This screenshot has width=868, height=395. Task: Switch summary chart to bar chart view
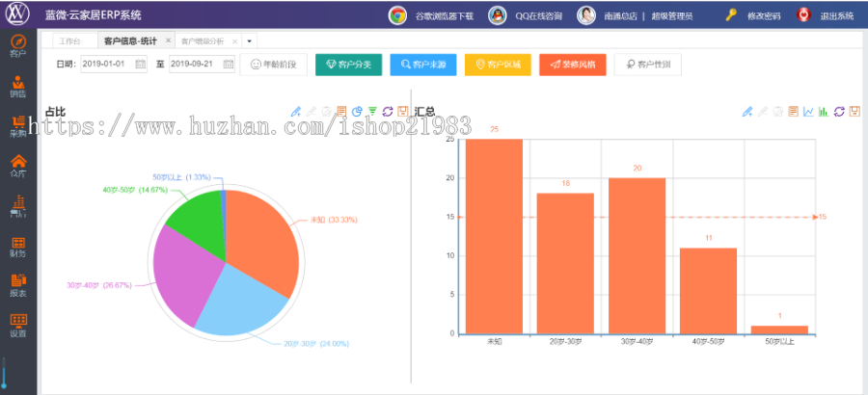(x=824, y=112)
